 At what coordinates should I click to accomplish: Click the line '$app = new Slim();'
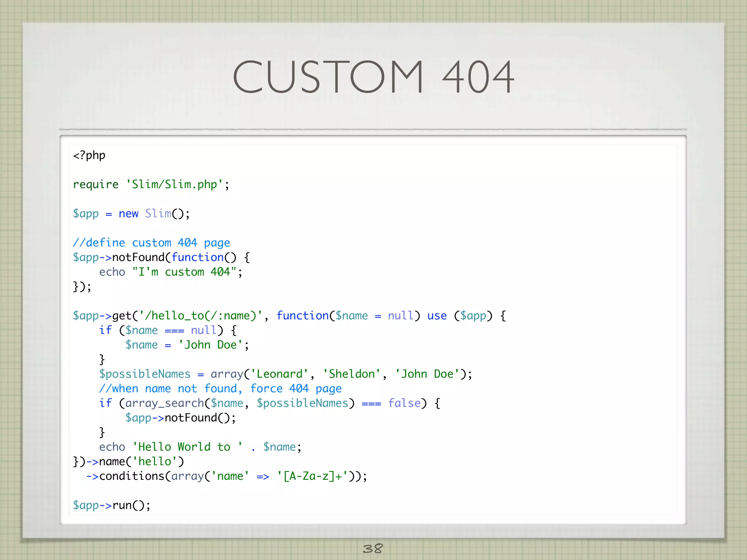tap(131, 214)
